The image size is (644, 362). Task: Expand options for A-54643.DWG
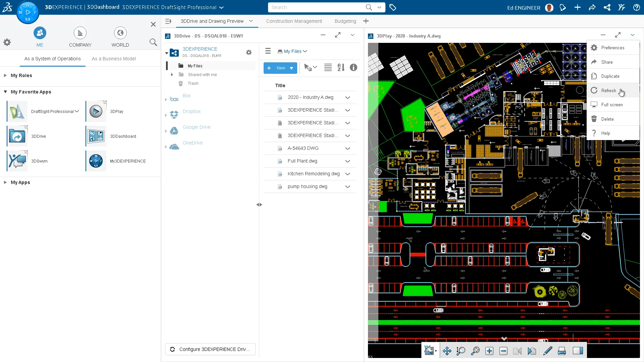(x=348, y=148)
